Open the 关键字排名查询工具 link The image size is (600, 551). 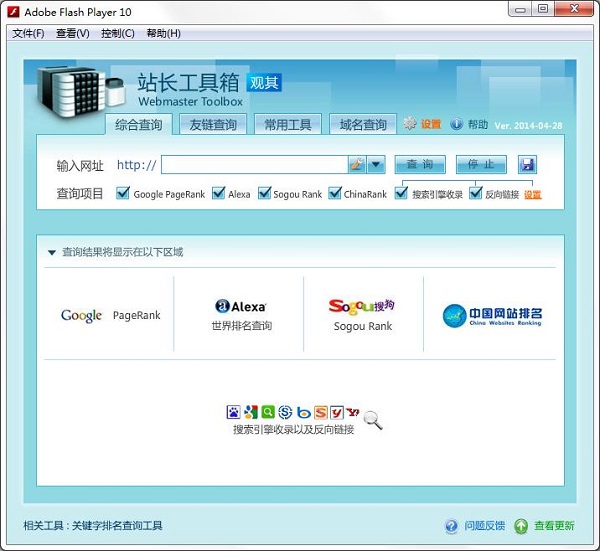coord(117,526)
